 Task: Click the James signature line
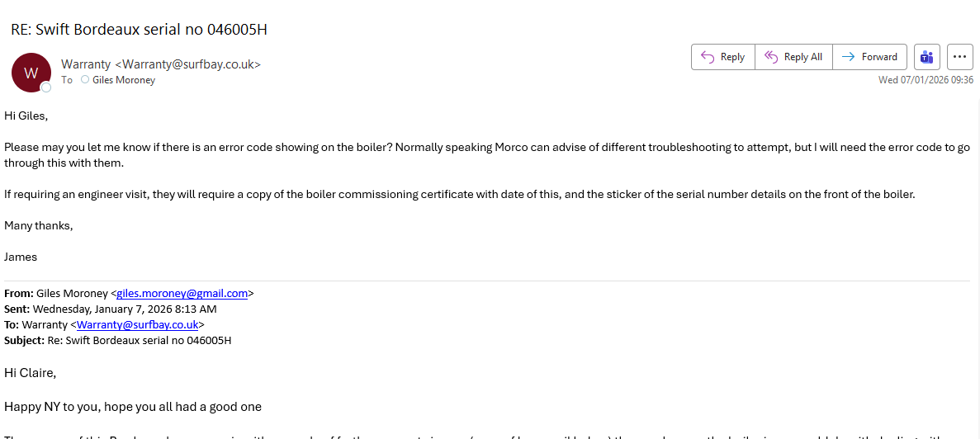[x=21, y=257]
